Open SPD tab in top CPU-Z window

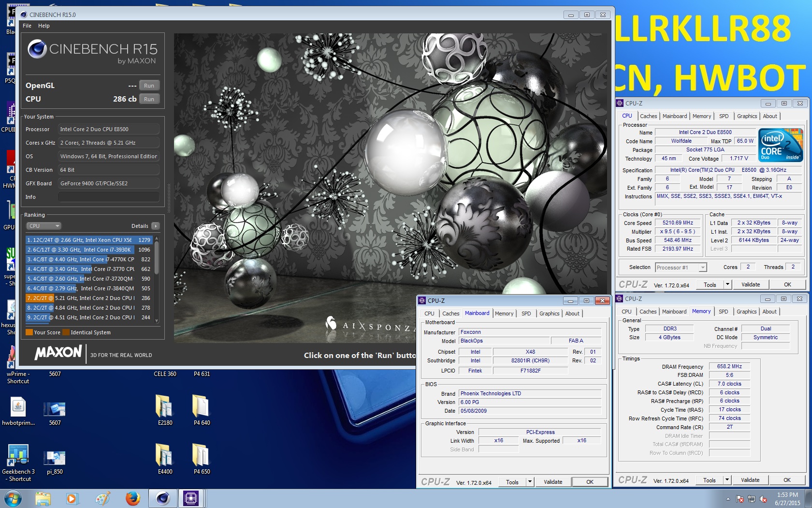click(724, 116)
